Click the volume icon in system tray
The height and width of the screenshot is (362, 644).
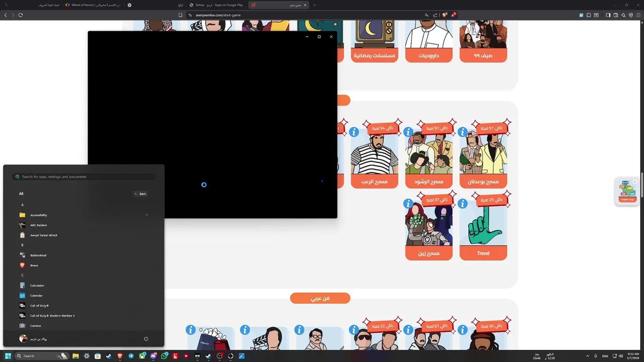[620, 356]
